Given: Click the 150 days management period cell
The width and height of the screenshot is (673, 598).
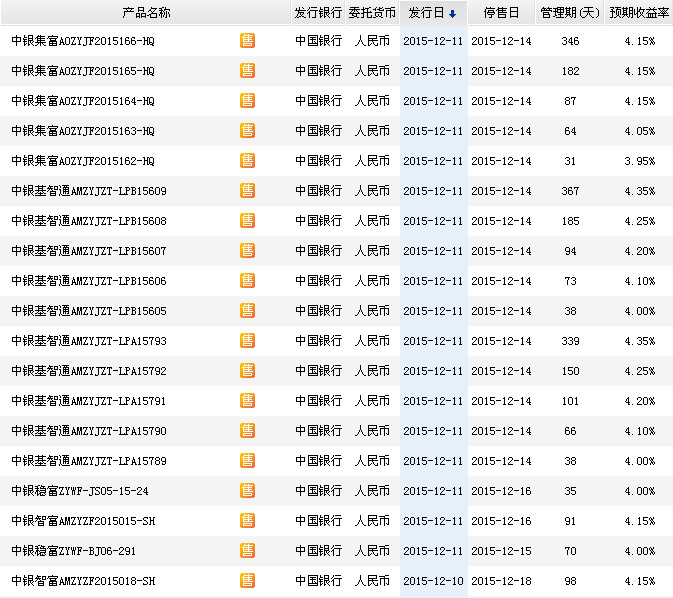Looking at the screenshot, I should (x=570, y=371).
